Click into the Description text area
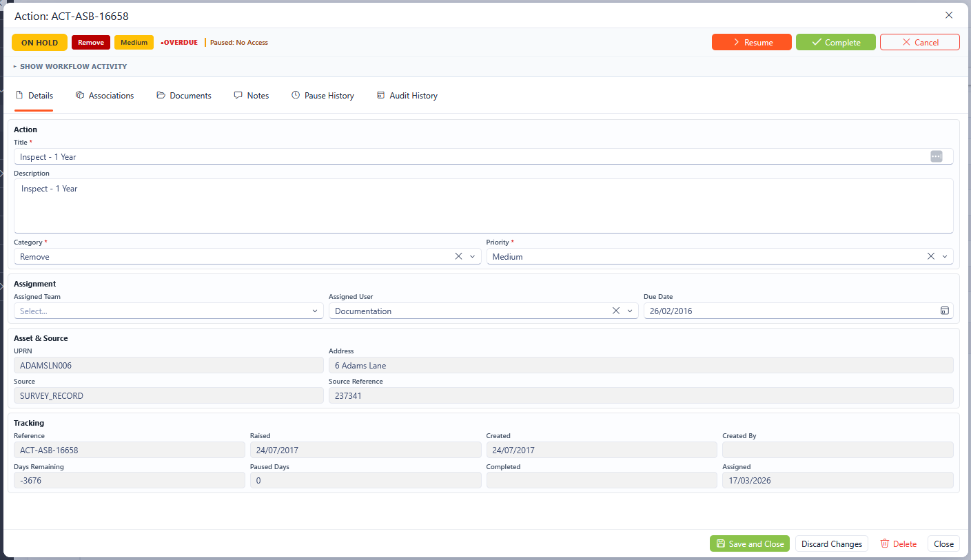Image resolution: width=971 pixels, height=560 pixels. pos(482,207)
